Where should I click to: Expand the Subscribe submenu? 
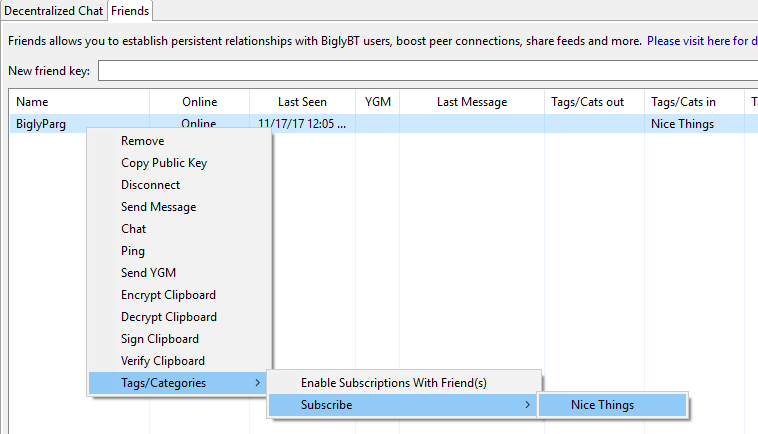click(402, 405)
